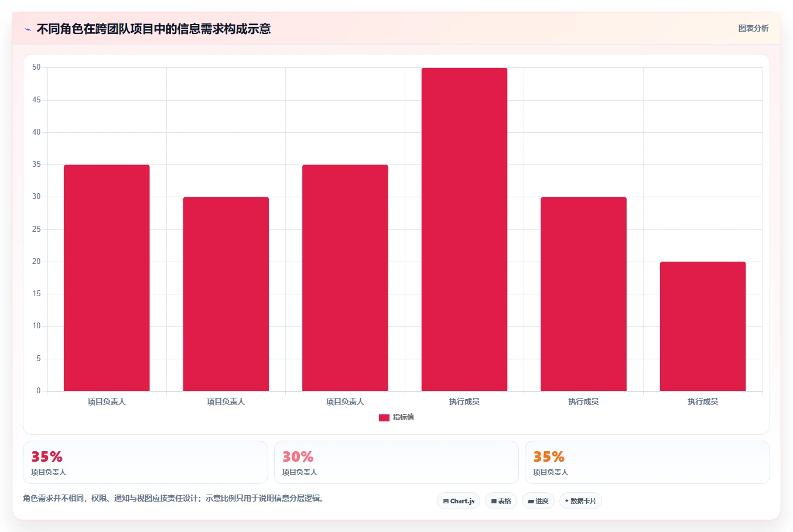Viewport: 793px width, 532px height.
Task: Click the 进度 chip icon
Action: 531,501
